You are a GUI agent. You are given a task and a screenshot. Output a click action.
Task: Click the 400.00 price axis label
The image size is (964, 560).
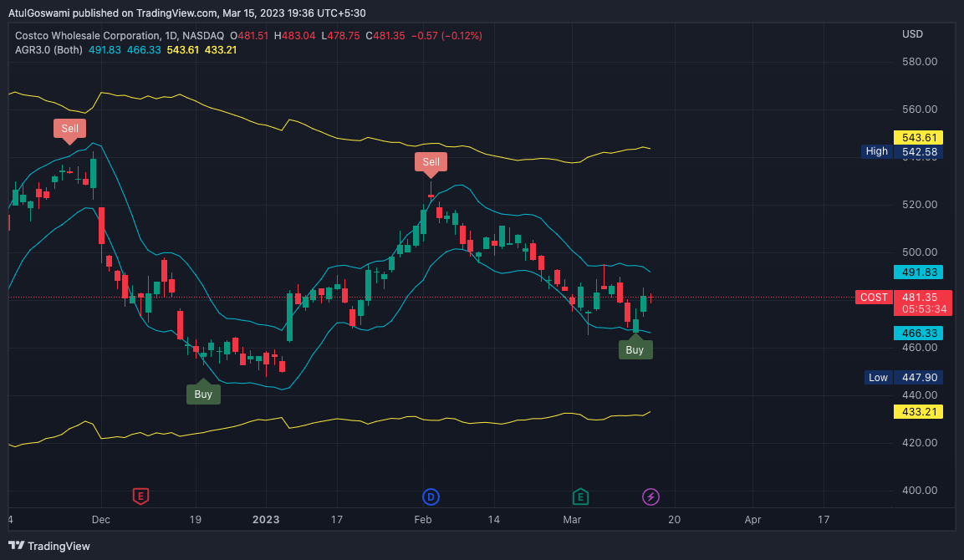(920, 490)
